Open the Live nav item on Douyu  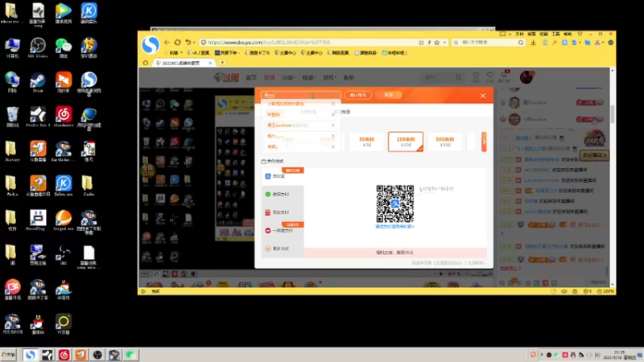(269, 77)
